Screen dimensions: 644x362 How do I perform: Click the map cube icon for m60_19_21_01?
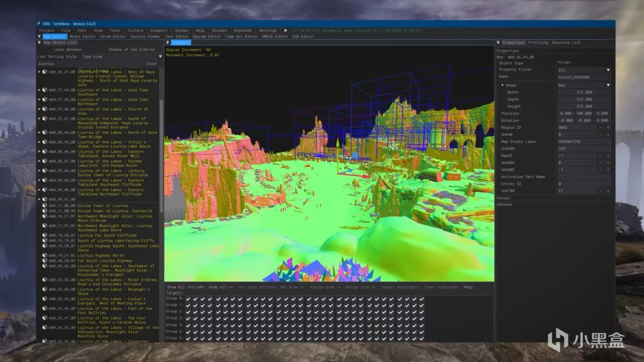pos(45,255)
